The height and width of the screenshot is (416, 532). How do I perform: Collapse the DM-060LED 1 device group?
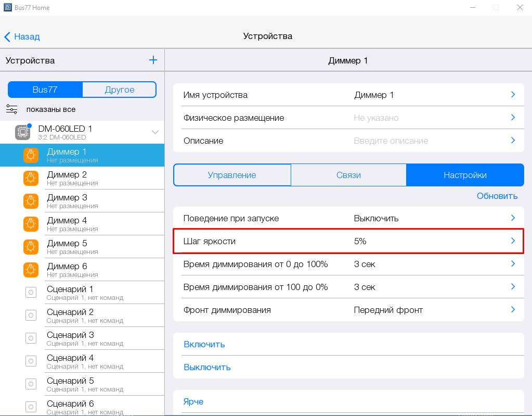pos(155,132)
